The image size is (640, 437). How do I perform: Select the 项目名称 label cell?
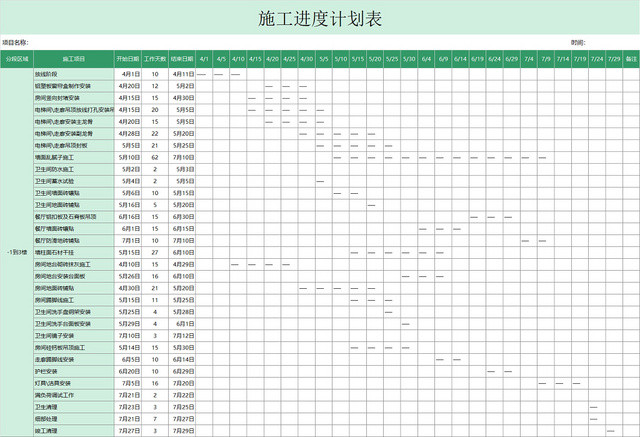[x=15, y=42]
